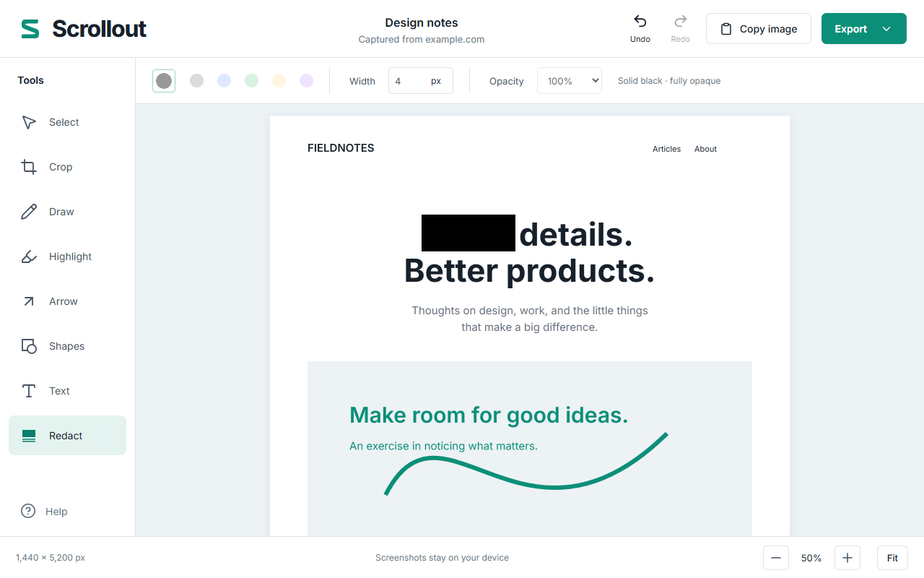The height and width of the screenshot is (578, 924).
Task: Click the Scrollout logo
Action: [x=84, y=29]
